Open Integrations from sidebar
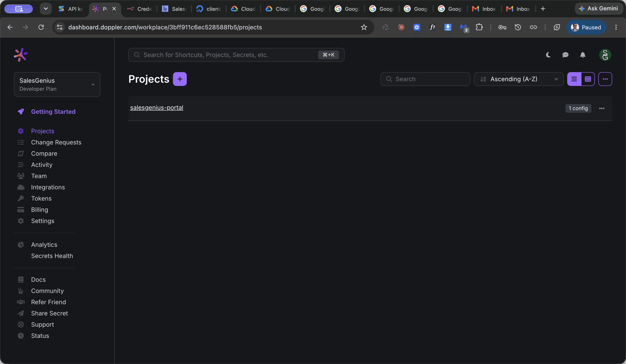This screenshot has width=626, height=364. [48, 187]
